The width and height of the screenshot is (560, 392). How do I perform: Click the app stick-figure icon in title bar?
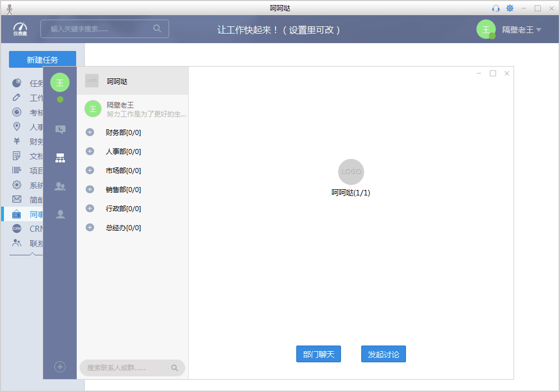10,9
